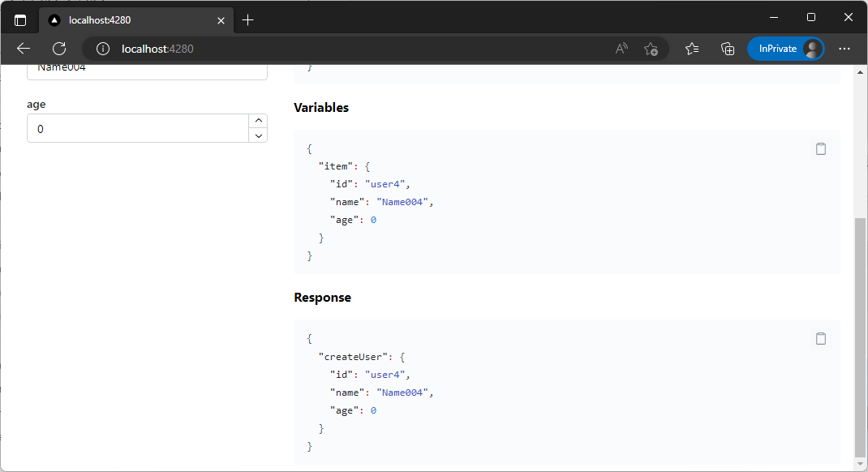868x472 pixels.
Task: Maximize the browser window
Action: tap(811, 17)
